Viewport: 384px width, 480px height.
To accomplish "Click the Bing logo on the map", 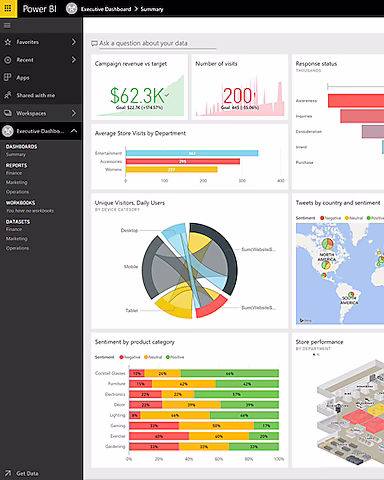I will [x=305, y=320].
